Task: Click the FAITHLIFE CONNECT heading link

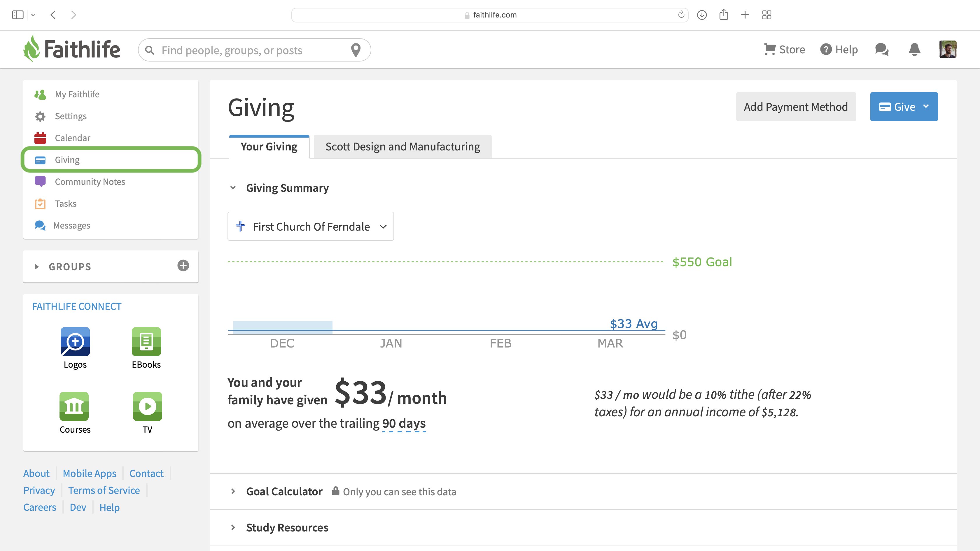Action: pos(77,306)
